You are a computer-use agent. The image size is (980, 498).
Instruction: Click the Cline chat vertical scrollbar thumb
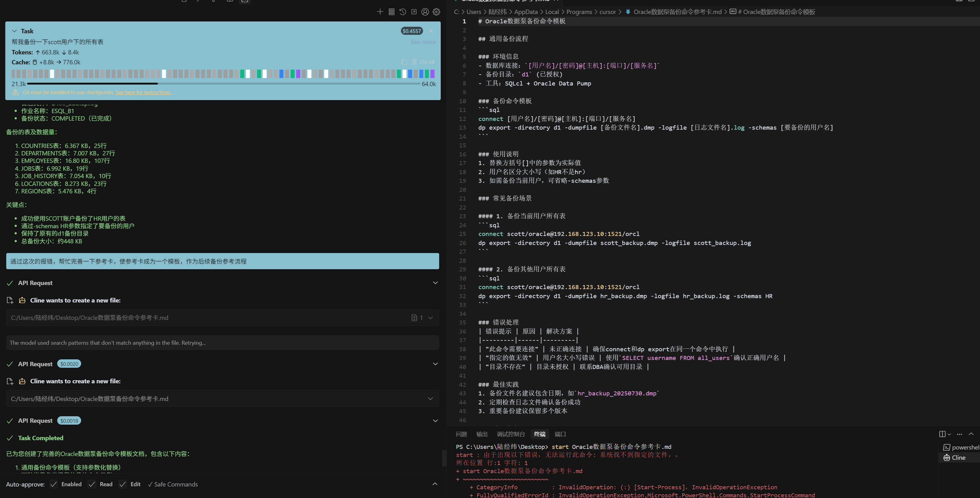(444, 458)
